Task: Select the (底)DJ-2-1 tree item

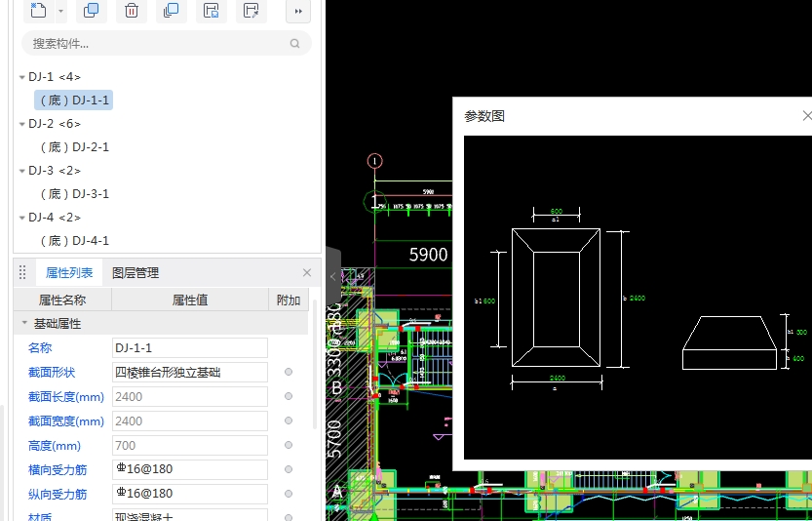Action: coord(74,147)
